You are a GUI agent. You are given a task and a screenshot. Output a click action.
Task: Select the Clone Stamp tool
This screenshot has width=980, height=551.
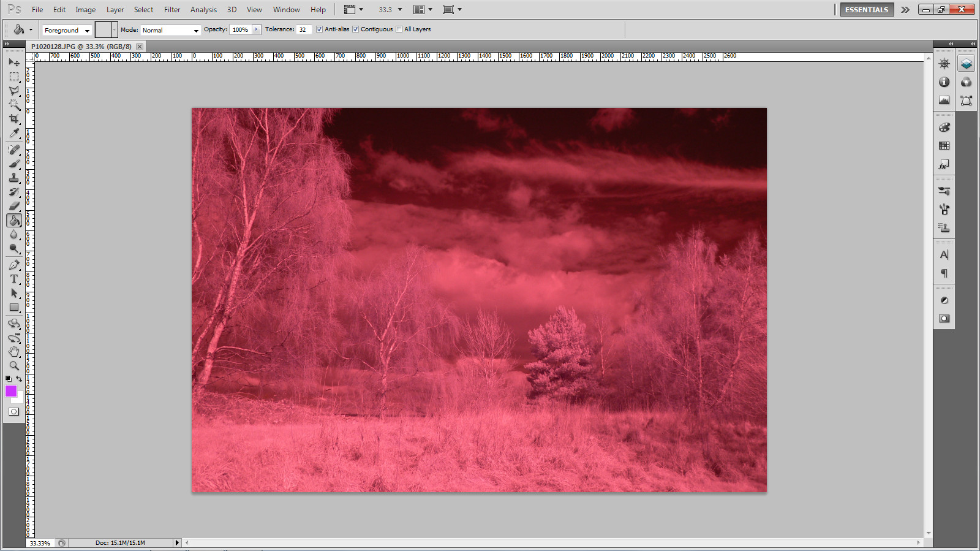pos(14,178)
